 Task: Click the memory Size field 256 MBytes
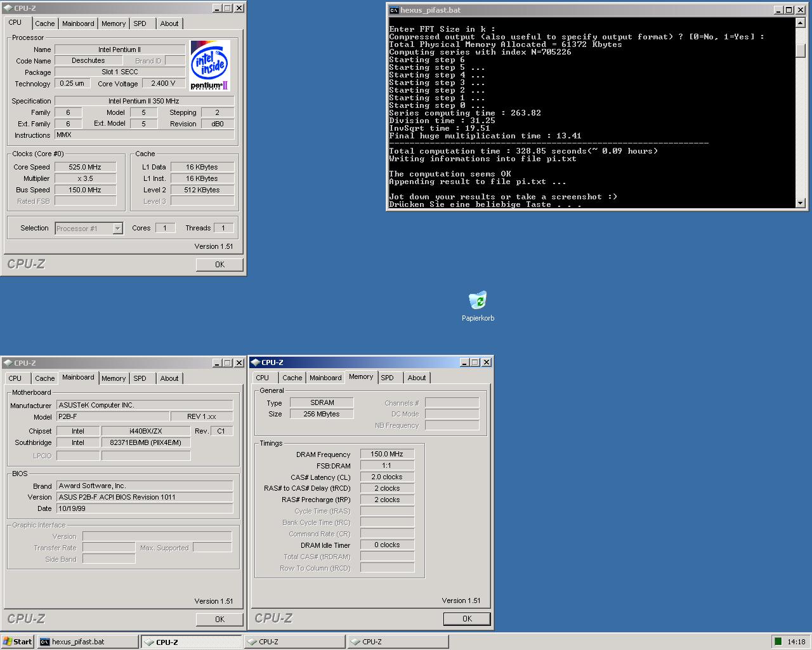tap(322, 415)
